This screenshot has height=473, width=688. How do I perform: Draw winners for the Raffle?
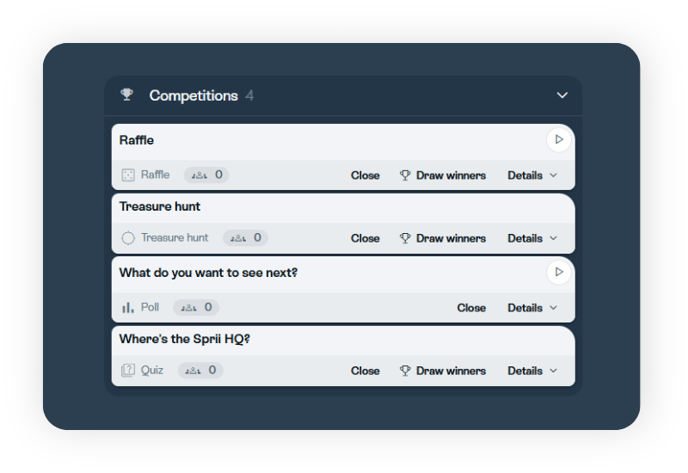pos(443,176)
